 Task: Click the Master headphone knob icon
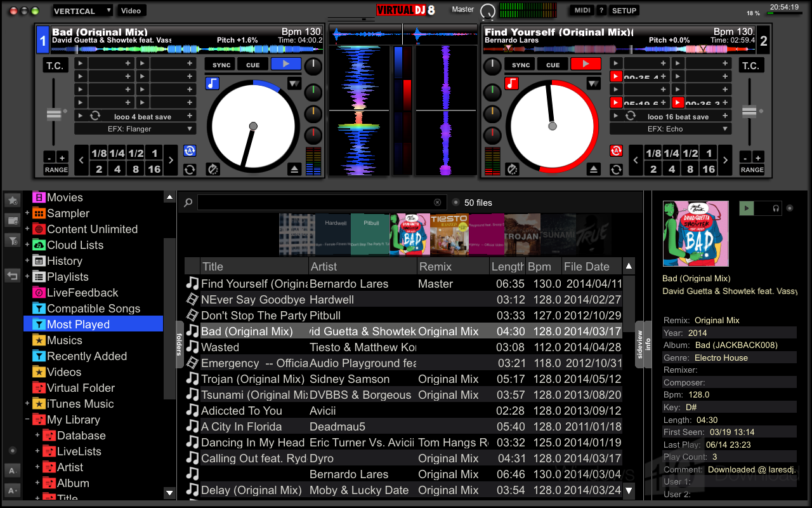[x=488, y=11]
